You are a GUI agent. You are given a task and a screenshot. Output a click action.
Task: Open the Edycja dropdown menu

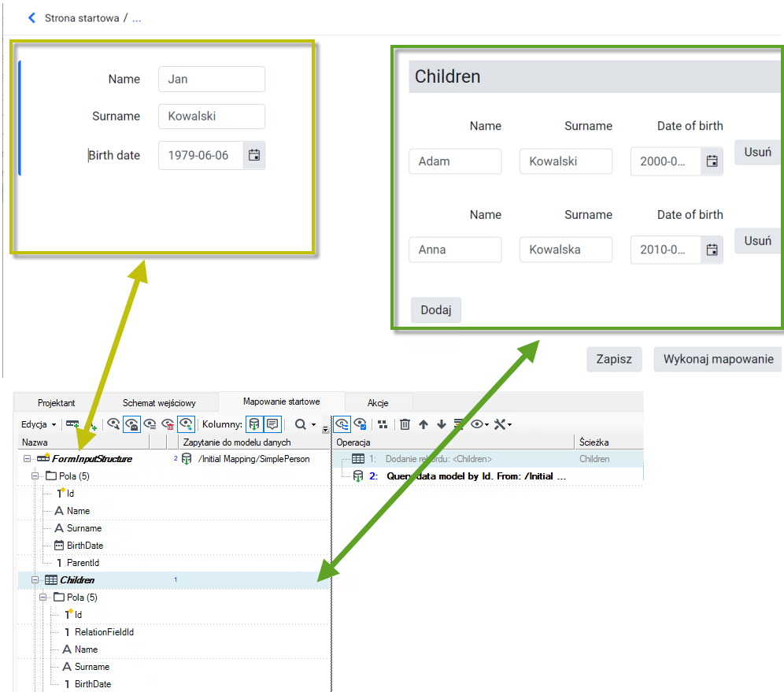(39, 424)
